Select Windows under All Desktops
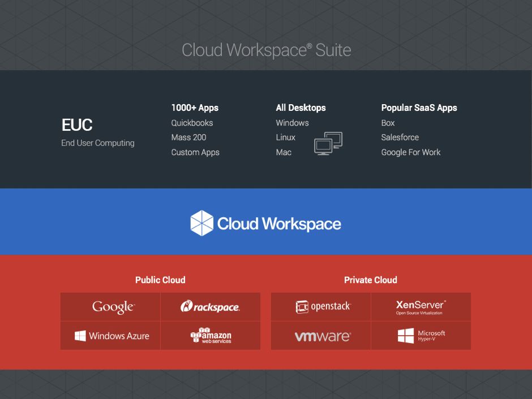 [x=292, y=123]
